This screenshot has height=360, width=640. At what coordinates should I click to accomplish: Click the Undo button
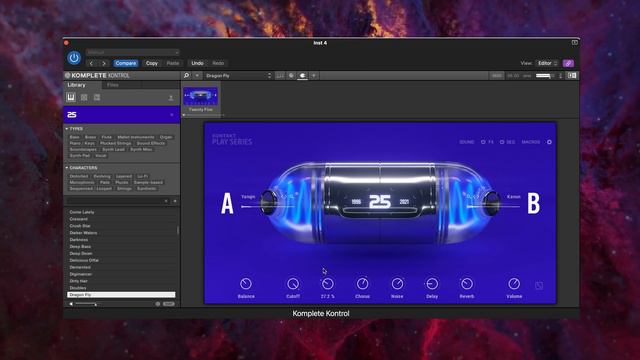pos(197,63)
